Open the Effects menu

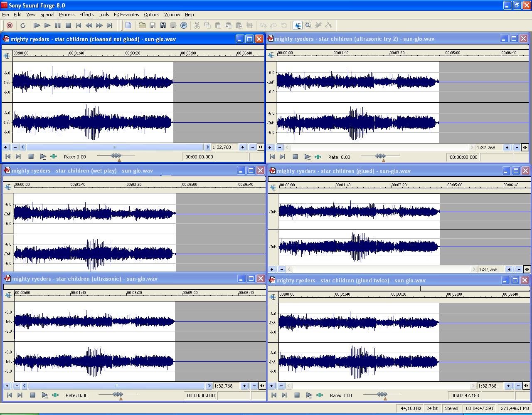point(86,15)
